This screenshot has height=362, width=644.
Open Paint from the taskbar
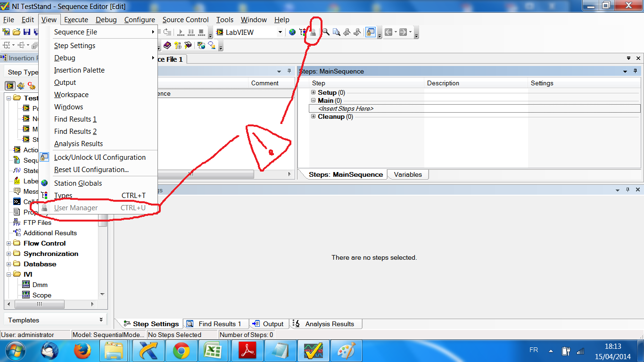(347, 352)
